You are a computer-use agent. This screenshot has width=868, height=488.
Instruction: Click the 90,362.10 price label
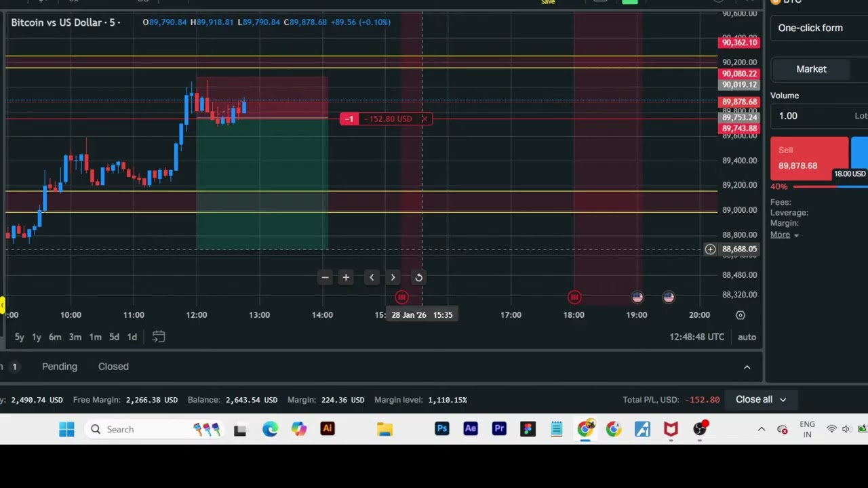pos(739,43)
